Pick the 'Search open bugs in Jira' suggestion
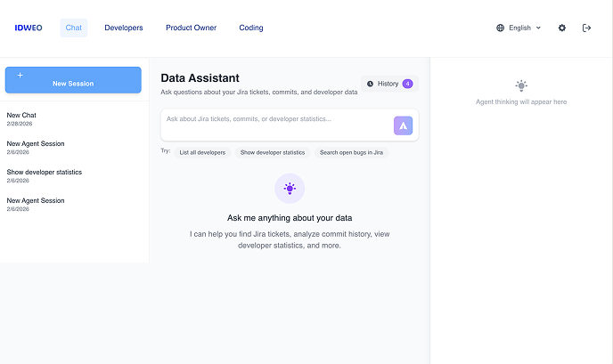 [x=351, y=152]
